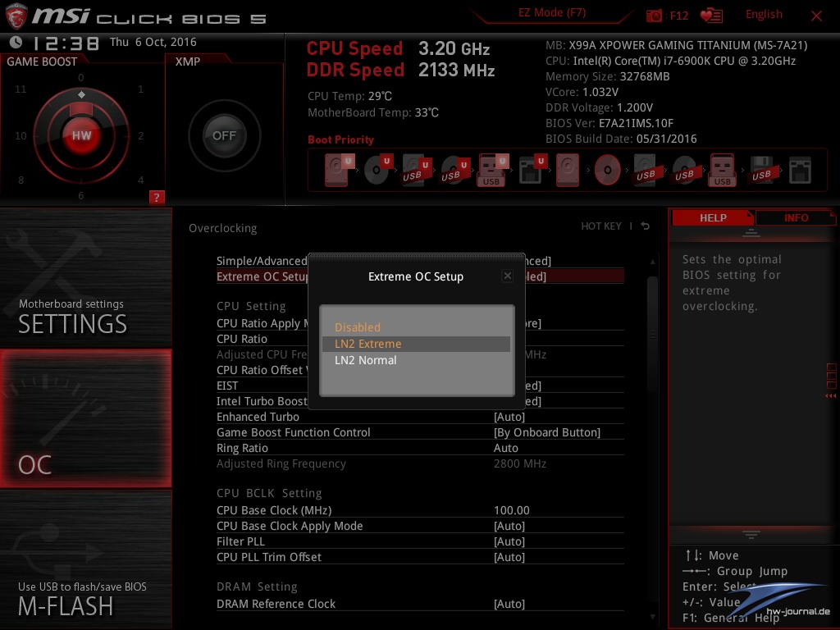Select legacy hard disk boot icon
The height and width of the screenshot is (630, 840).
point(568,170)
